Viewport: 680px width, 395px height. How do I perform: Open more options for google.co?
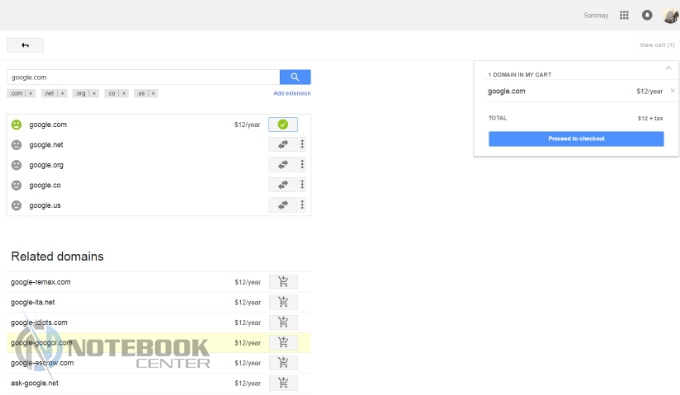click(302, 185)
